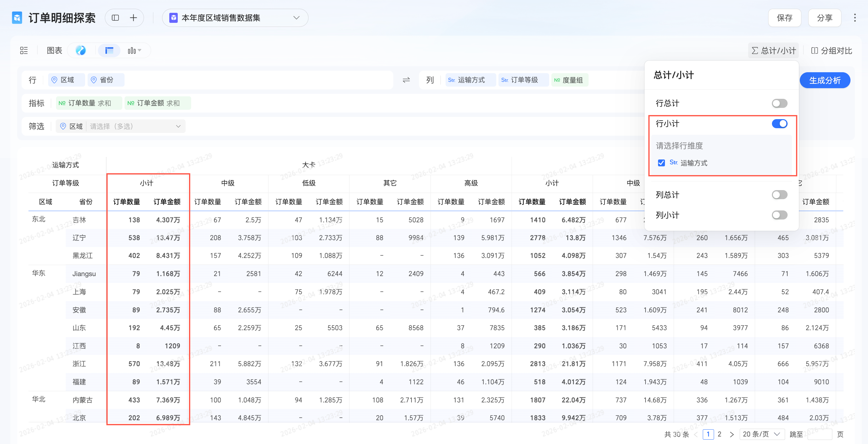This screenshot has width=868, height=444.
Task: Select the blue pie chart type icon
Action: pos(80,50)
